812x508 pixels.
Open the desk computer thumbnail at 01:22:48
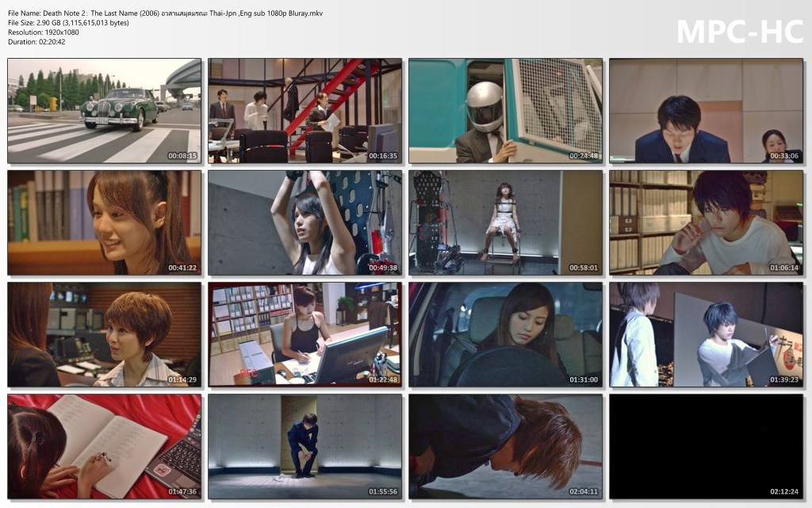coord(305,334)
